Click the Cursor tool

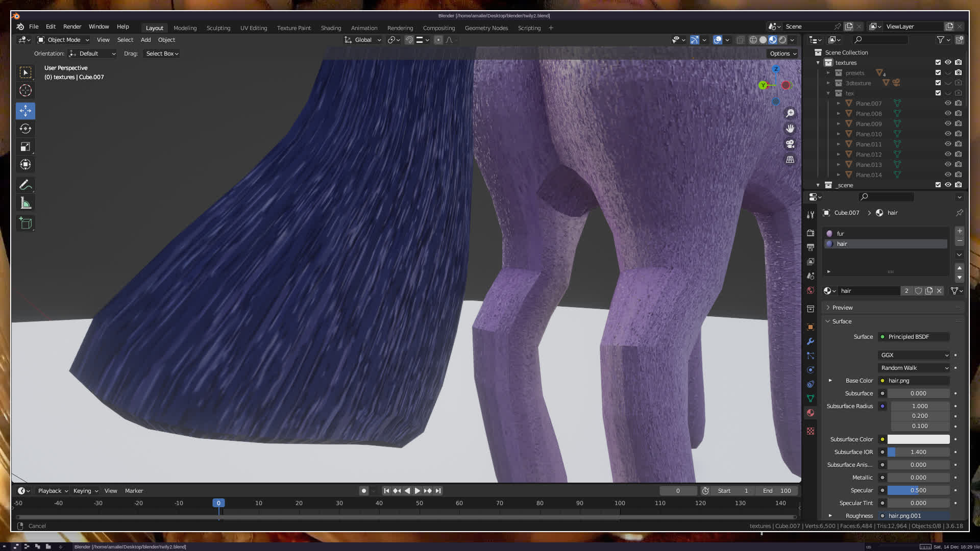pos(26,91)
